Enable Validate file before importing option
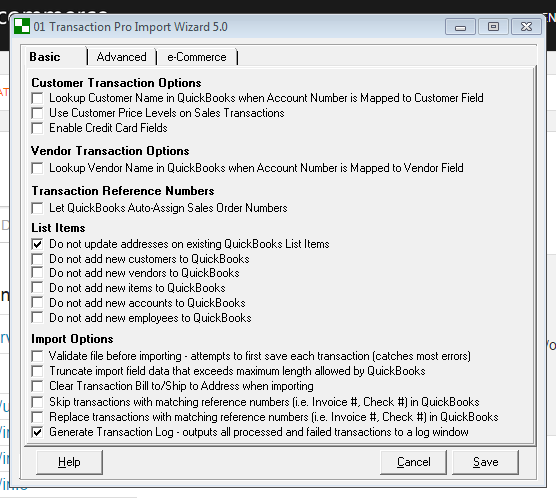Viewport: 556px width, 499px height. (37, 356)
